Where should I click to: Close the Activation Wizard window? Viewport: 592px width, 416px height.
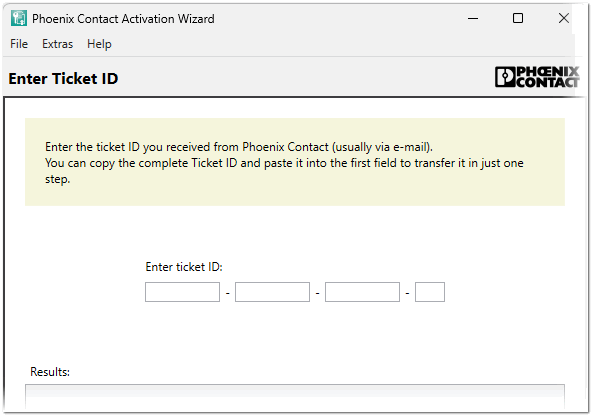[564, 18]
